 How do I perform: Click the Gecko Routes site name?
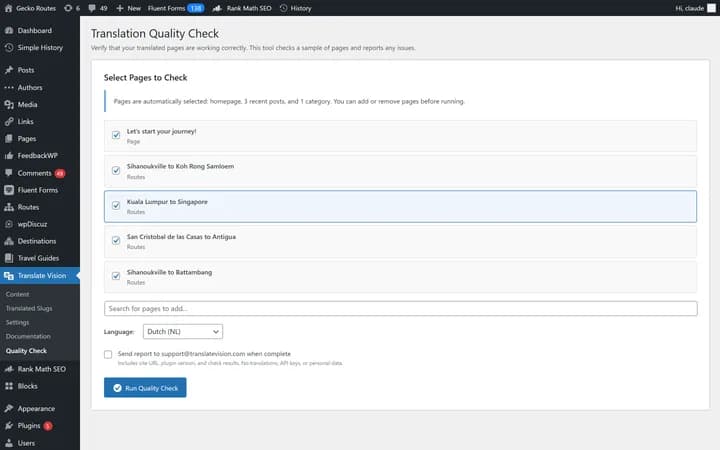[x=36, y=8]
